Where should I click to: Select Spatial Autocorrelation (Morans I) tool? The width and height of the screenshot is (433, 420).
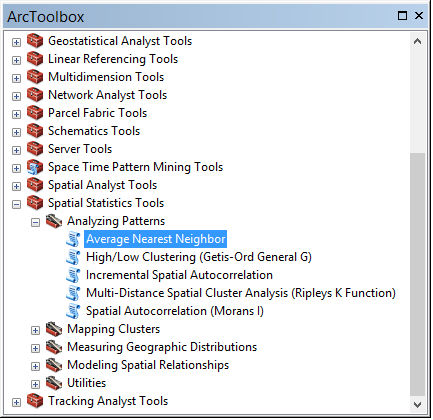click(175, 311)
